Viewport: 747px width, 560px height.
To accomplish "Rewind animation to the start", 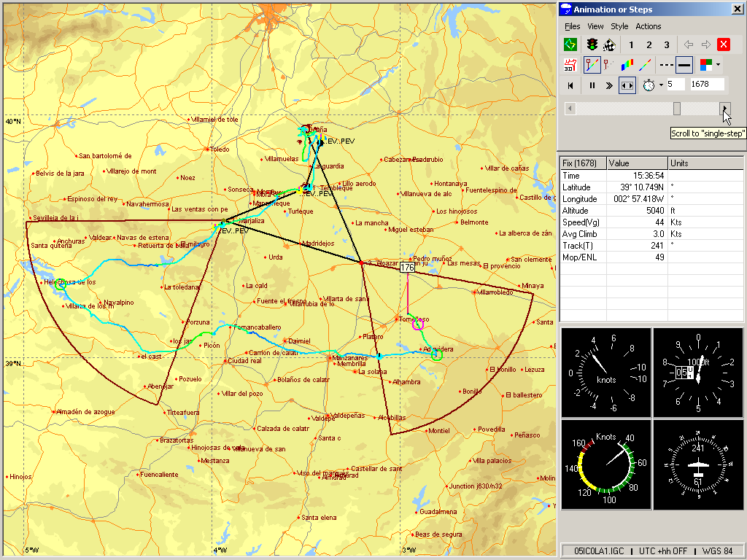I will coord(570,85).
